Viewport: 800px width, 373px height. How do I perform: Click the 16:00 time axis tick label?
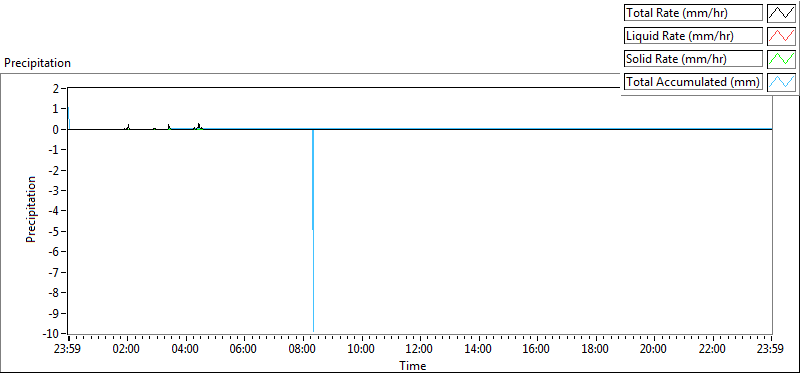[537, 350]
